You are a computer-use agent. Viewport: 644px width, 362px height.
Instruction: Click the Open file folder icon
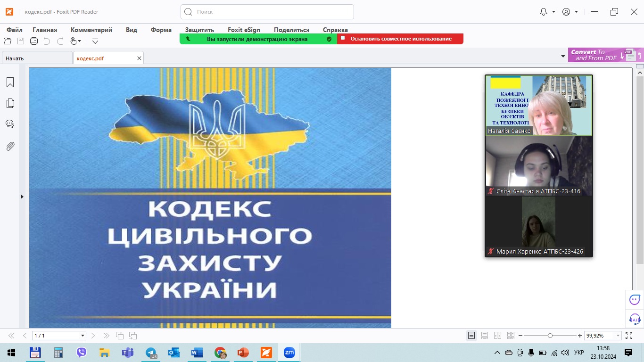[x=8, y=41]
